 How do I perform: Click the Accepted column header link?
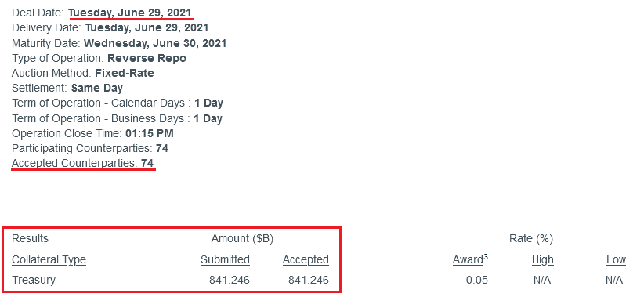tap(306, 260)
